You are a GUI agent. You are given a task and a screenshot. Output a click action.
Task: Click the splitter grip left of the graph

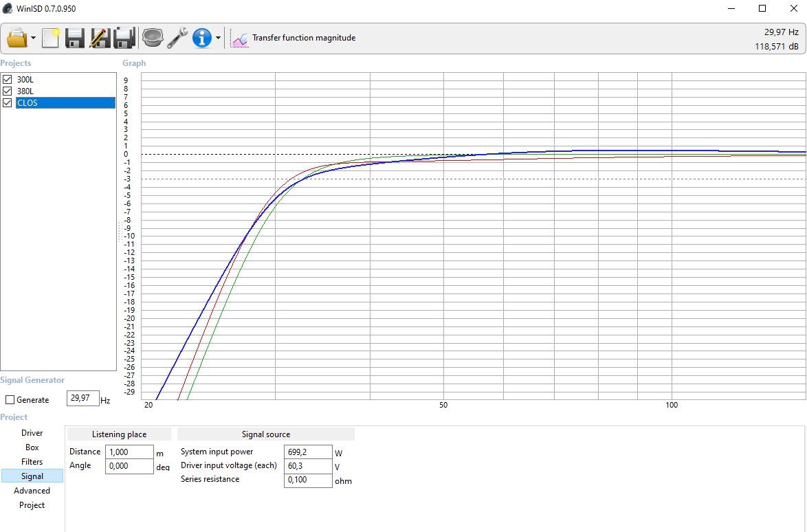pyautogui.click(x=120, y=232)
